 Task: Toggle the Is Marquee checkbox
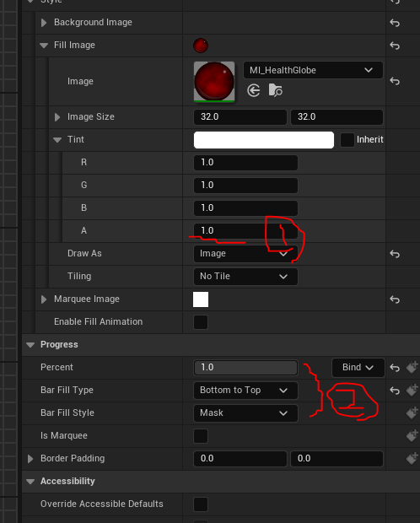point(201,436)
